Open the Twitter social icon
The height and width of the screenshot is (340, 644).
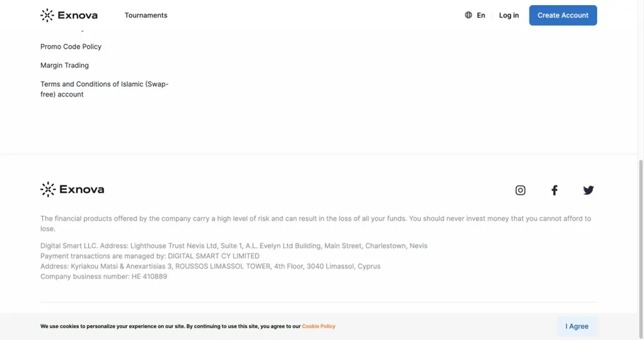click(x=588, y=190)
